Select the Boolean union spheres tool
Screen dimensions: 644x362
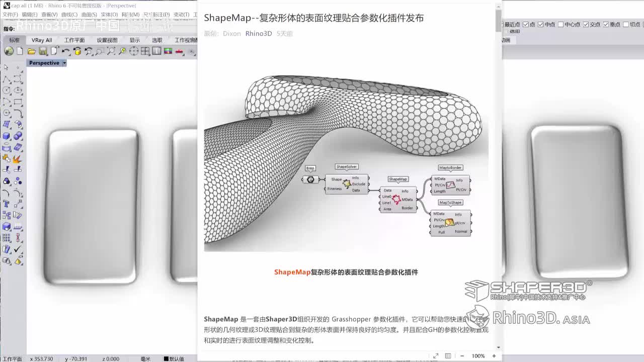click(18, 136)
